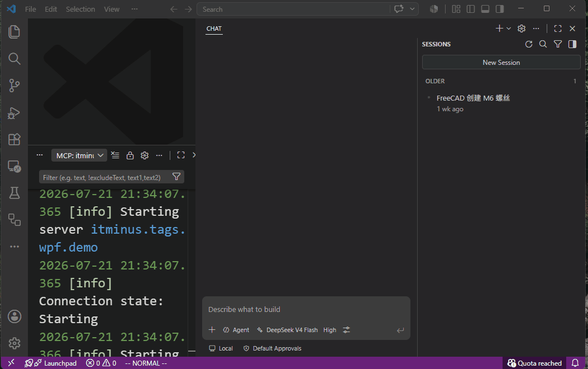Screen dimensions: 588x369
Task: Open Accounts menu in activity bar
Action: tap(15, 316)
